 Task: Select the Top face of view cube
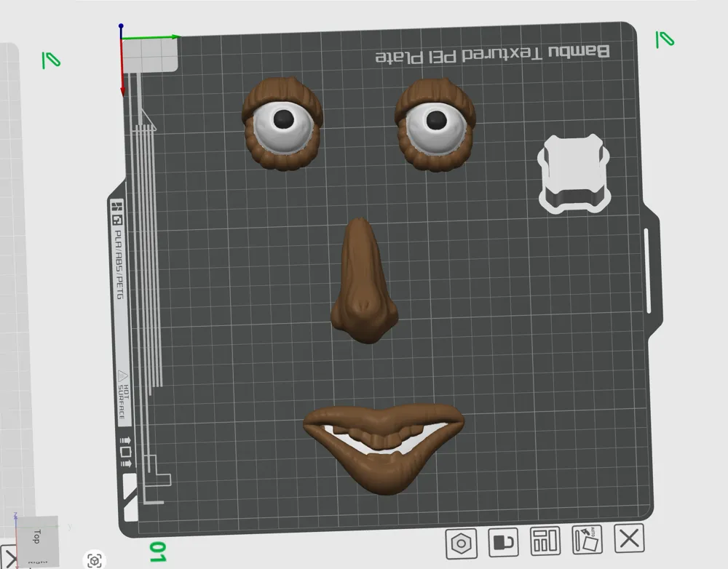coord(37,537)
